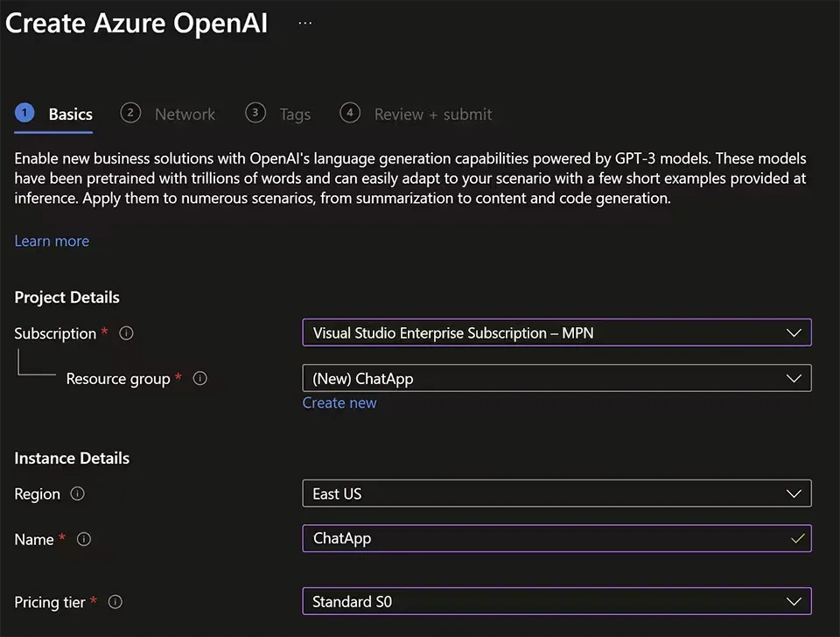Click the step 2 Network circle
Viewport: 840px width, 637px height.
tap(130, 113)
